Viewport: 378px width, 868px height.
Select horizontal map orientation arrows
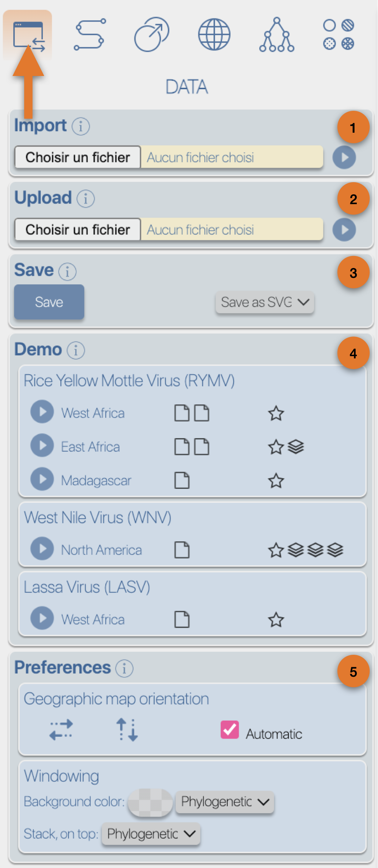click(61, 730)
